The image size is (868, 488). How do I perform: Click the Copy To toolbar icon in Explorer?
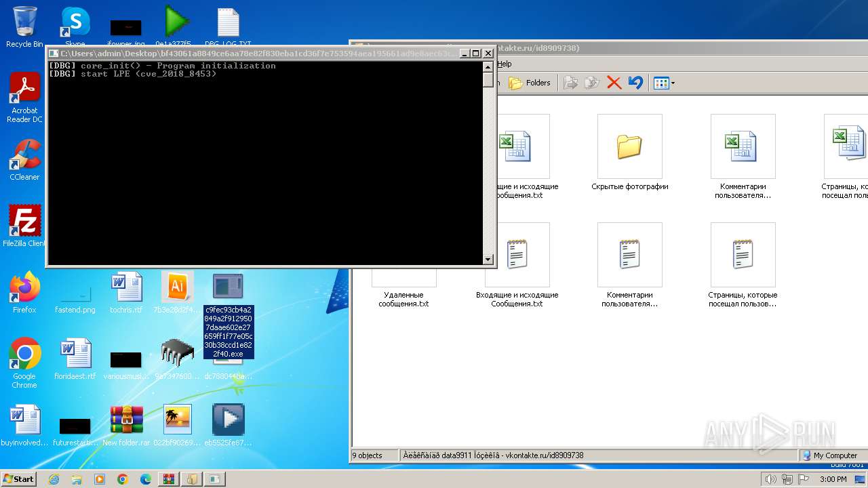592,83
